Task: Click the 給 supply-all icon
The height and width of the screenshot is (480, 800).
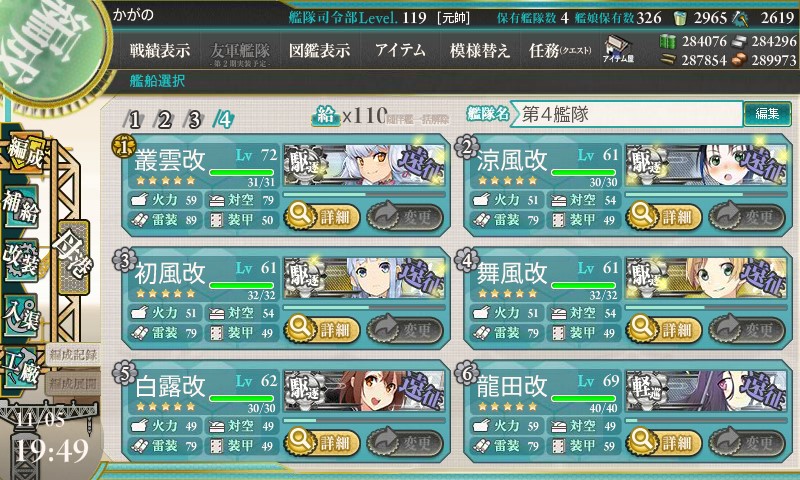Action: coord(326,116)
